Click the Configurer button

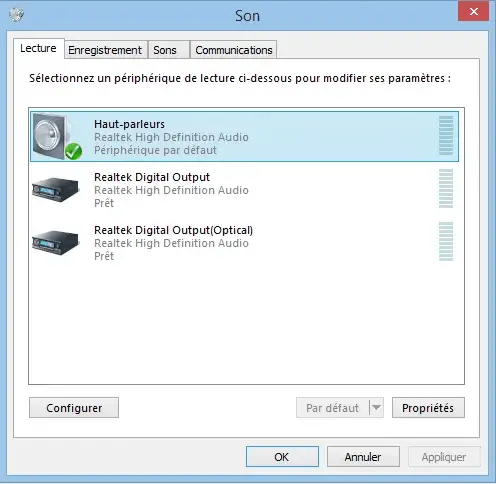74,408
